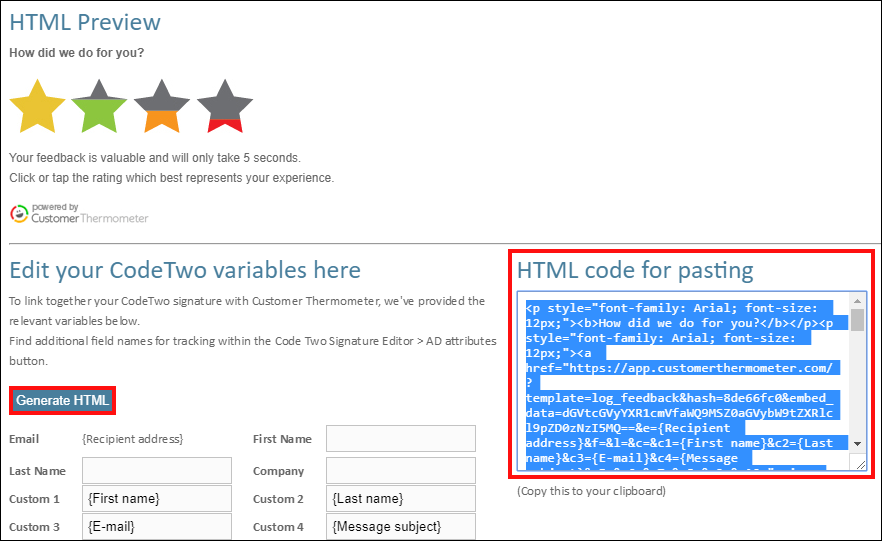Click the textarea resize grip corner
Image resolution: width=882 pixels, height=541 pixels.
[860, 464]
